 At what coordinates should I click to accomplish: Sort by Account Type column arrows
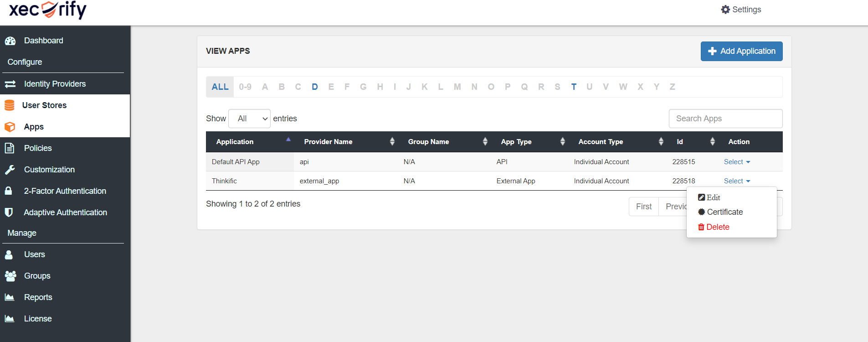tap(661, 142)
